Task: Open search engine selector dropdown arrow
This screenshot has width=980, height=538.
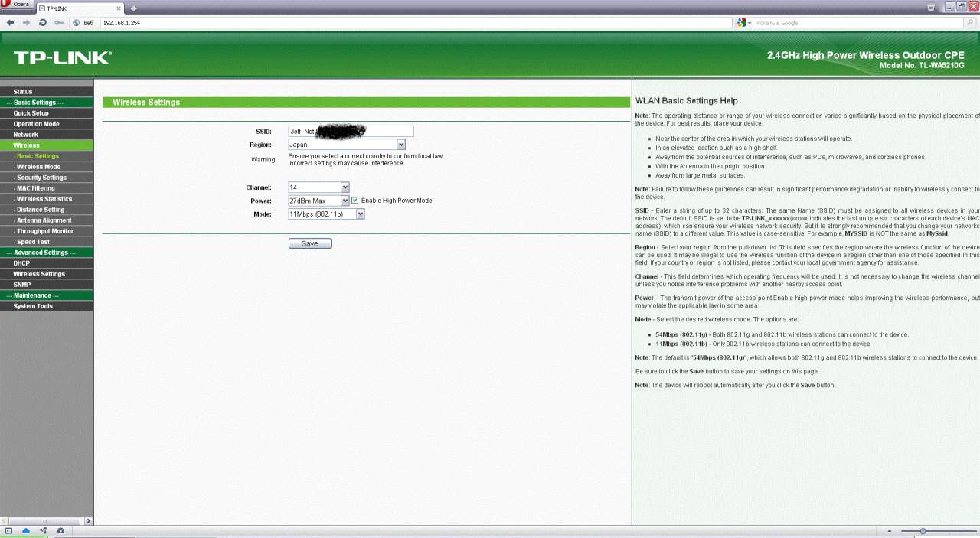Action: pos(750,23)
